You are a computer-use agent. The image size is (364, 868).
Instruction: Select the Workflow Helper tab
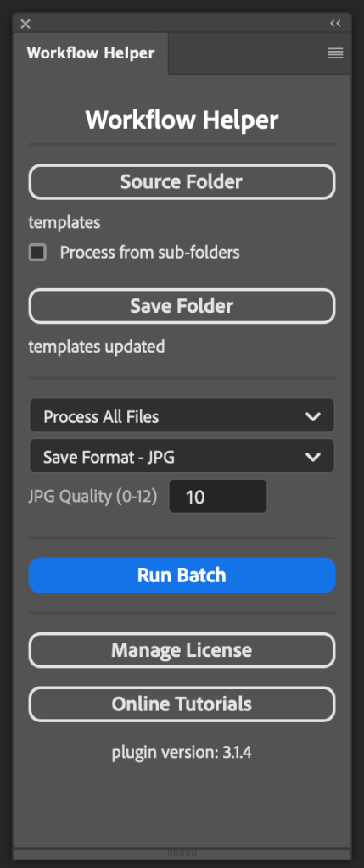pyautogui.click(x=91, y=53)
